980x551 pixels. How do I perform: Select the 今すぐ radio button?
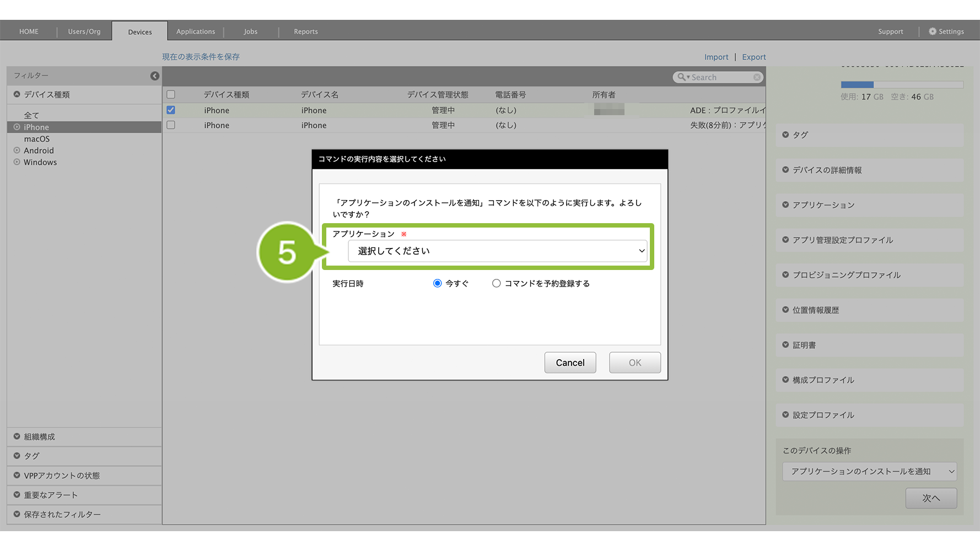click(x=437, y=283)
